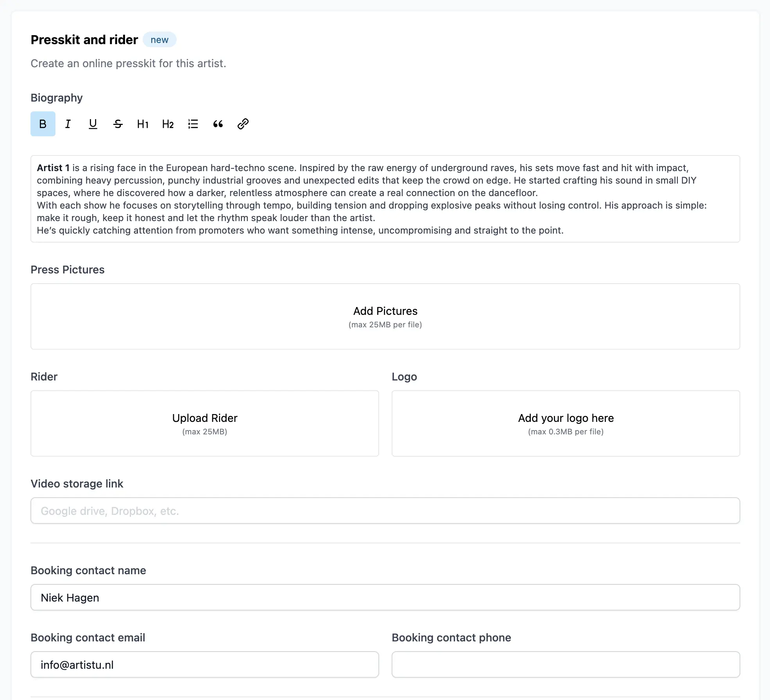This screenshot has width=770, height=700.
Task: Focus the Video storage link field
Action: pos(385,510)
